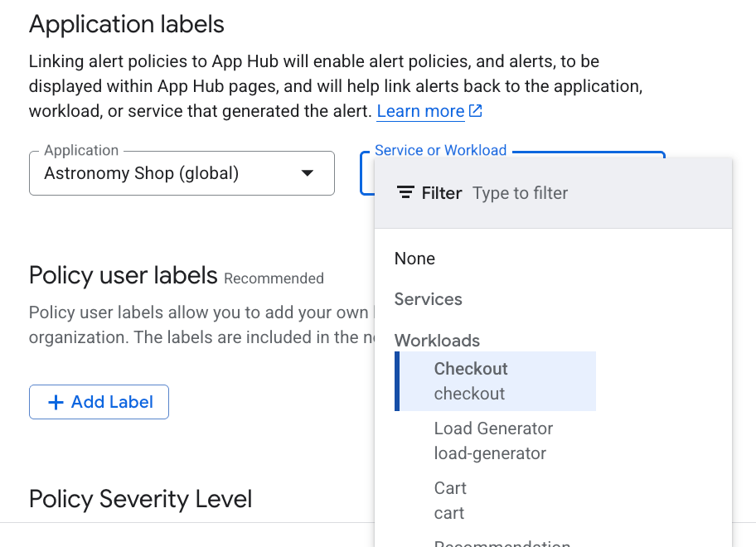
Task: Click the plus icon on Add Label
Action: 56,402
